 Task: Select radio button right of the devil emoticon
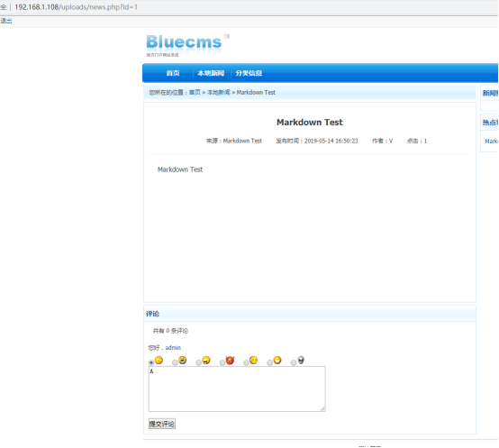(x=246, y=362)
